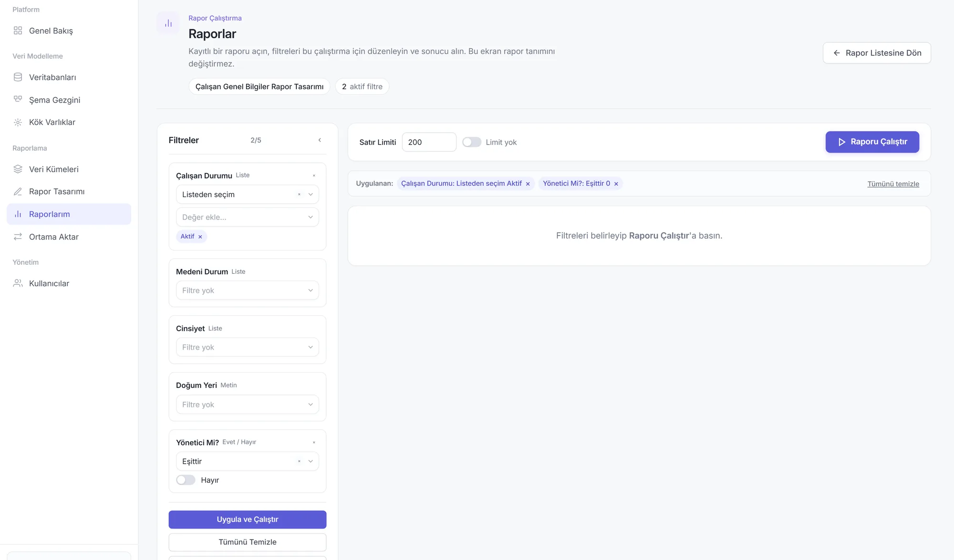The width and height of the screenshot is (954, 560).
Task: Click the Çalışan Genel Bilgiler Rapor Tasarımı chip
Action: (x=259, y=86)
